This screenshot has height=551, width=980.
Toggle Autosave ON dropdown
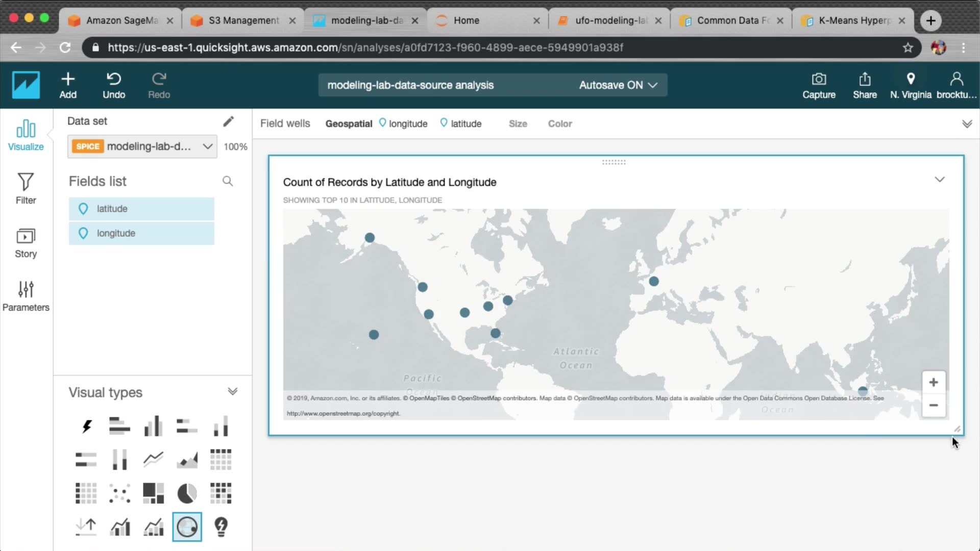click(x=618, y=85)
